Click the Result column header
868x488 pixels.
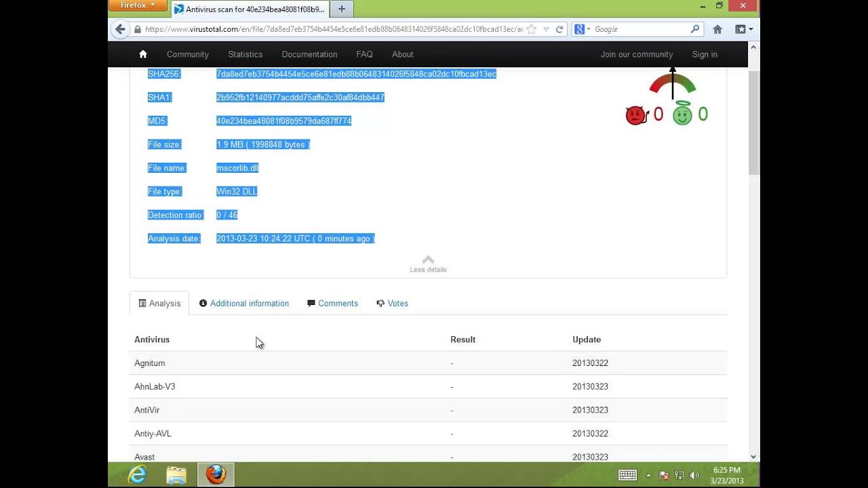(463, 340)
